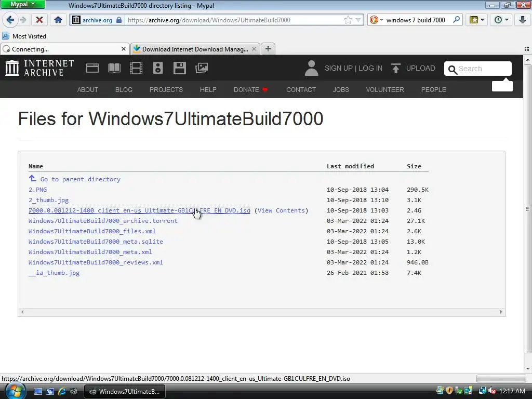
Task: Open the list all tabs button
Action: pyautogui.click(x=527, y=49)
